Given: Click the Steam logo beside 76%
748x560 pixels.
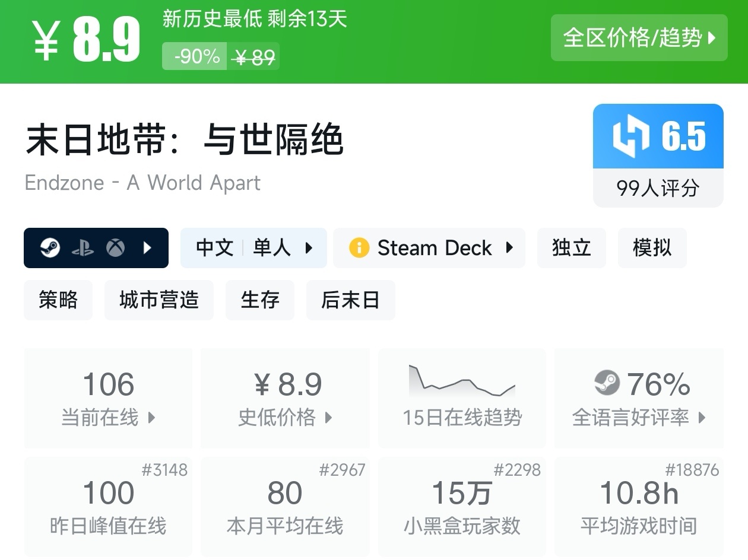Looking at the screenshot, I should [x=607, y=383].
